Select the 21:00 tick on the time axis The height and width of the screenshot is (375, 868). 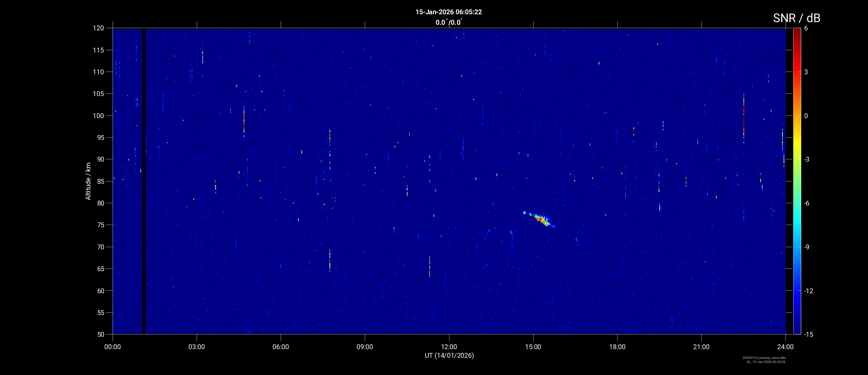point(701,347)
